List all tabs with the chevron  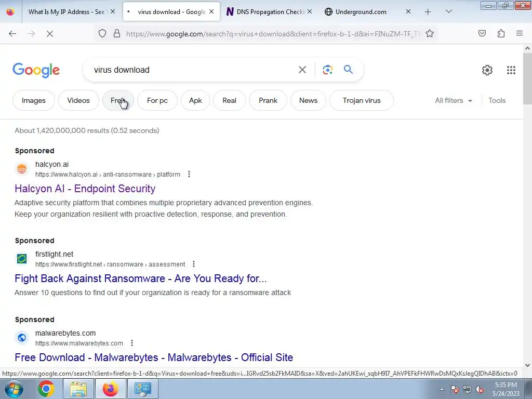[448, 11]
